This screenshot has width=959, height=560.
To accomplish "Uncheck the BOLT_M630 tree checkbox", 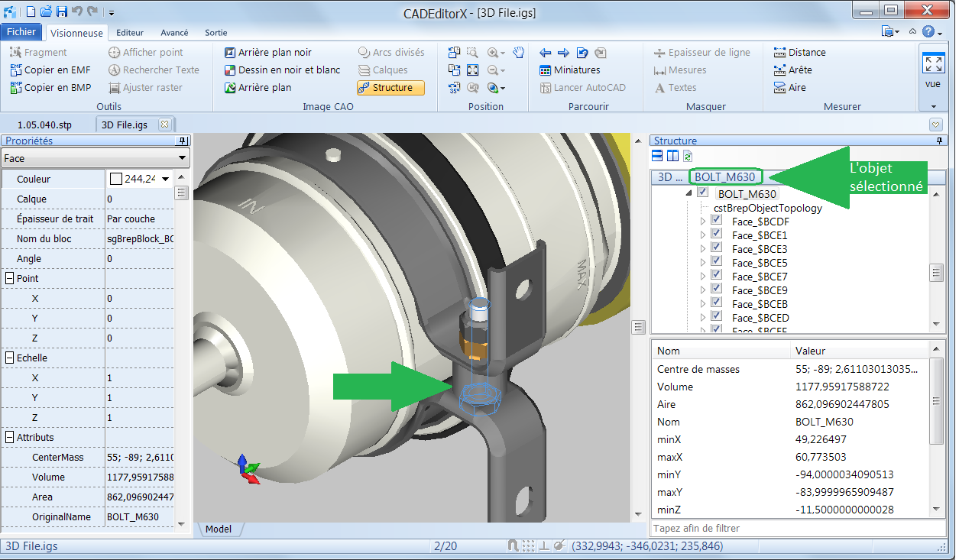I will (703, 193).
